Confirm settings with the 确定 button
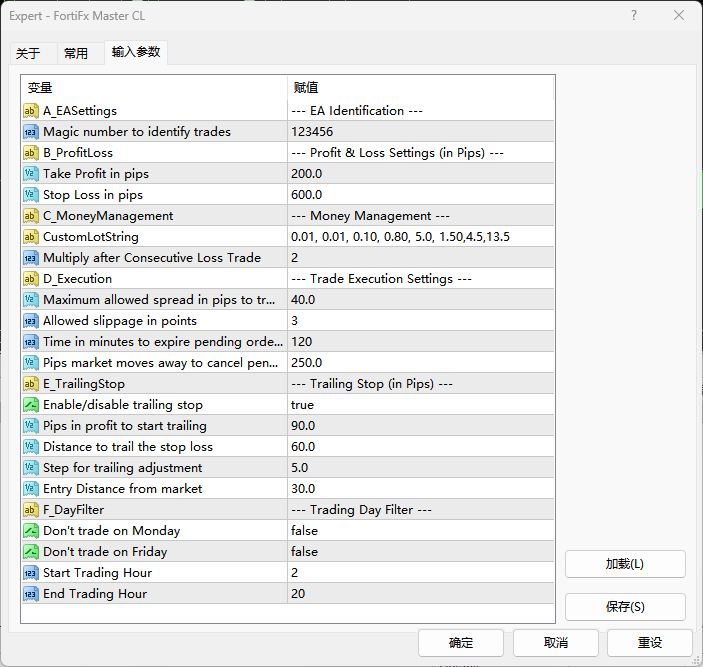The image size is (703, 667). tap(461, 642)
